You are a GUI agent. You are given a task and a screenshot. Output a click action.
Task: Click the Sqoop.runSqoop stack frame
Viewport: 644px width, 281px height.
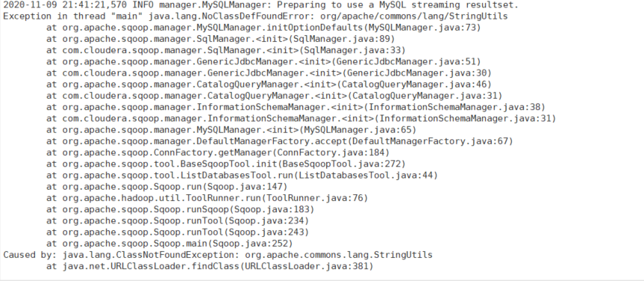pyautogui.click(x=181, y=209)
